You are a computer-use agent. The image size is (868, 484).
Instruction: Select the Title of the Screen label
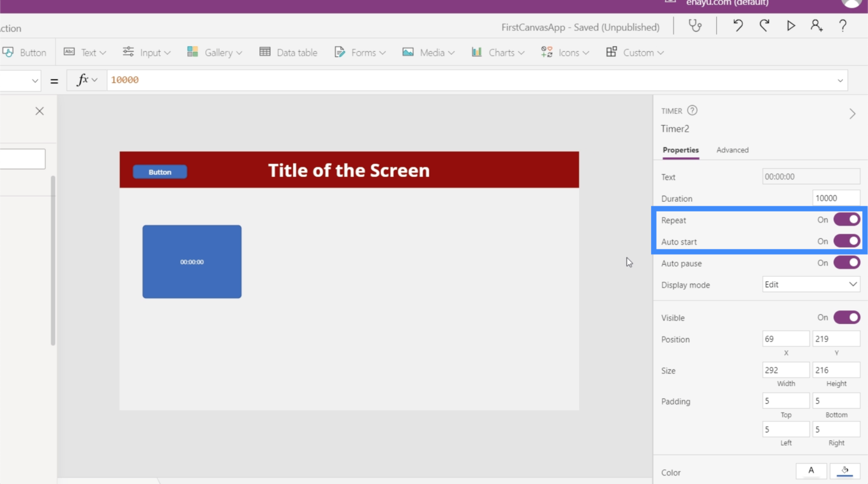(x=349, y=170)
